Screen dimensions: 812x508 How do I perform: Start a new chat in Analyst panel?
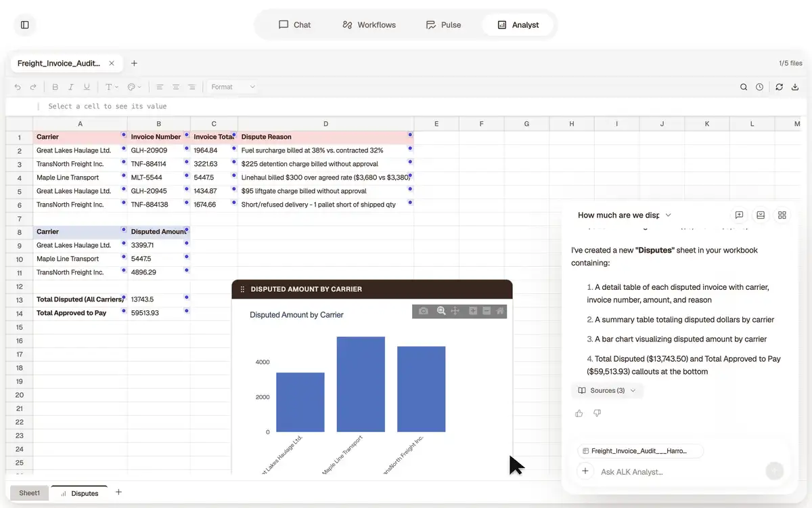point(740,215)
